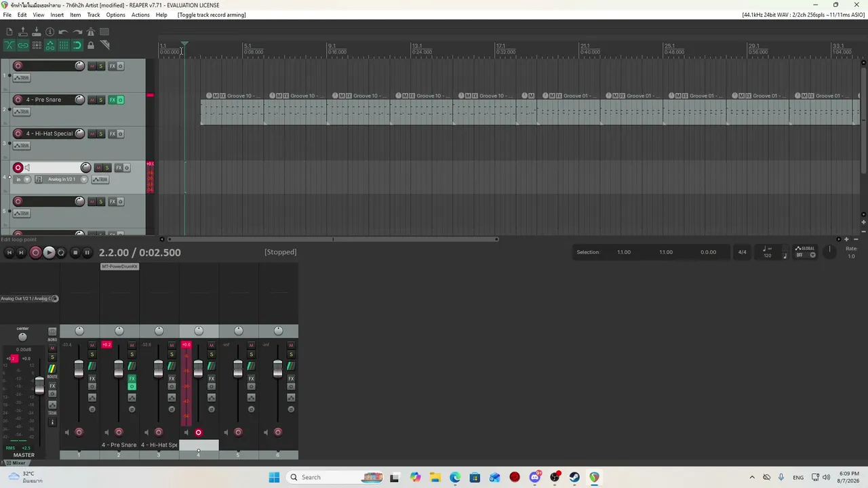Go to project start transport button
The height and width of the screenshot is (488, 868).
pos(9,252)
